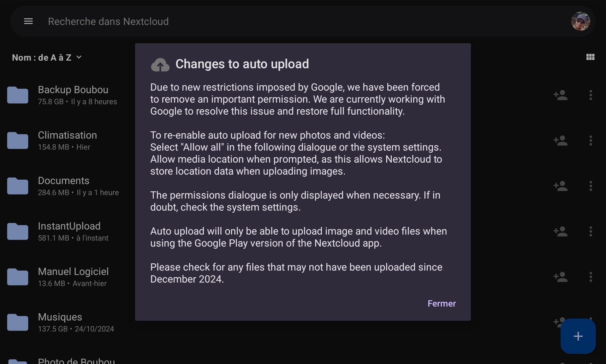Click the user profile avatar
Image resolution: width=606 pixels, height=364 pixels.
point(580,21)
